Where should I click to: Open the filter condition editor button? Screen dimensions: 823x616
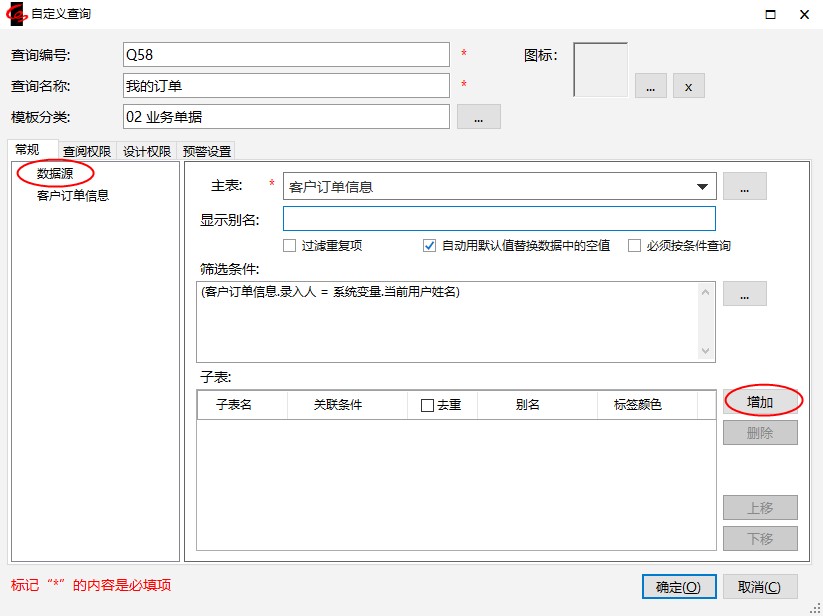click(744, 294)
